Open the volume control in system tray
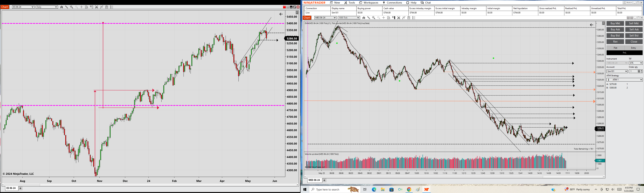Viewport: 644px width, 193px height. pos(613,189)
